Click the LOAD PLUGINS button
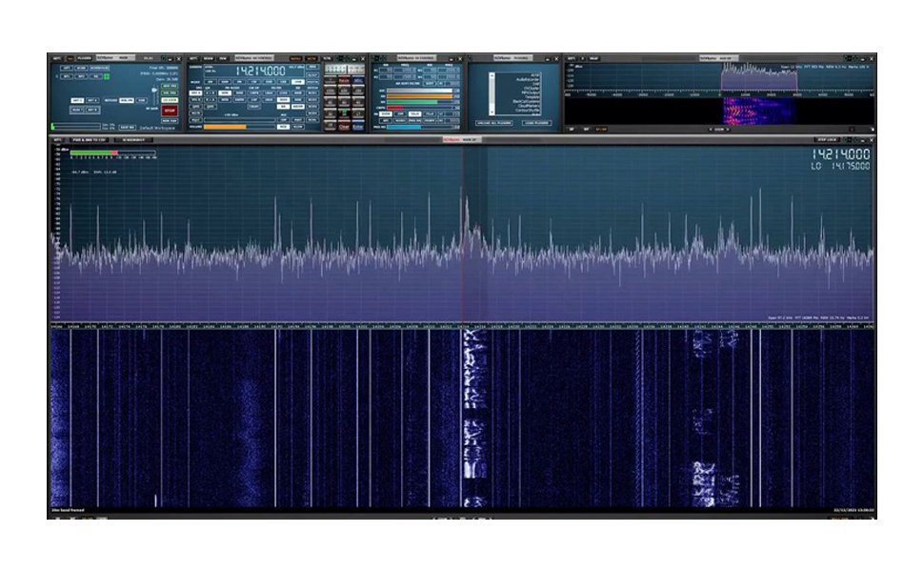The width and height of the screenshot is (924, 572). point(536,123)
